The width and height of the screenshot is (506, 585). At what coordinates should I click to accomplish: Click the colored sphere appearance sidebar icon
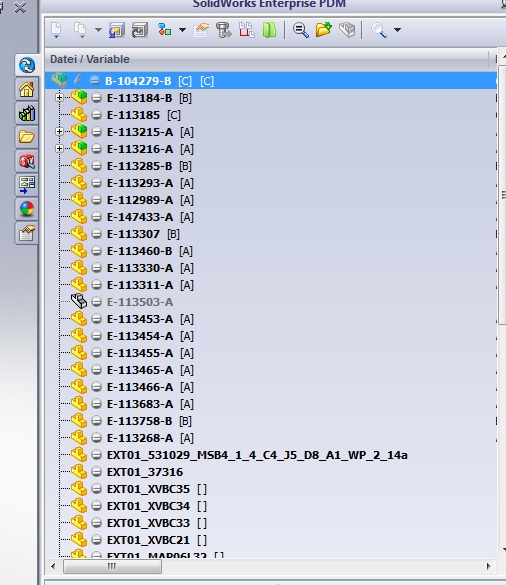pos(27,209)
